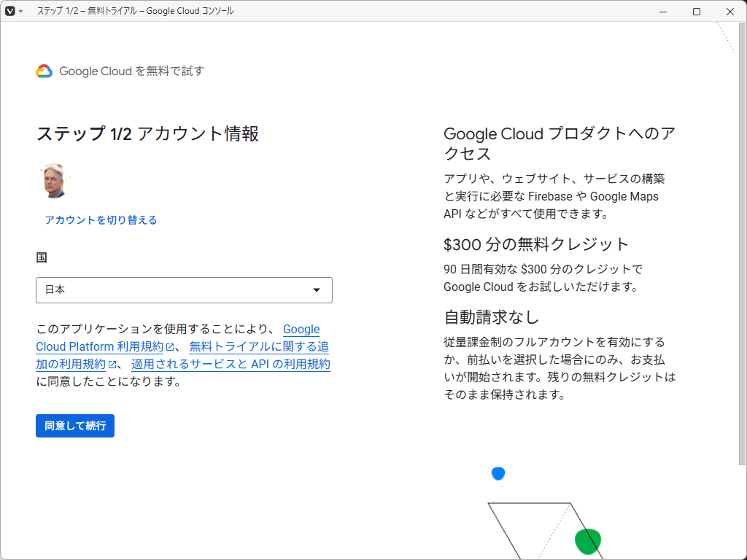
Task: Open 適用されるサービスと API の利用規約 link
Action: pyautogui.click(x=231, y=365)
